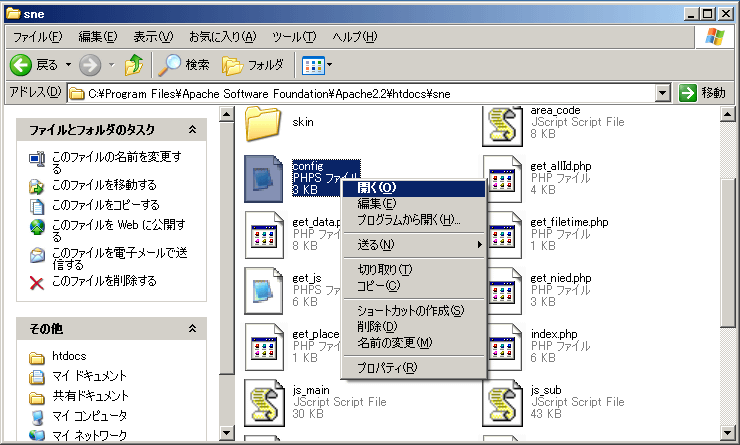Screen dimensions: 740x445
Task: Select the index.php file icon
Action: click(504, 347)
